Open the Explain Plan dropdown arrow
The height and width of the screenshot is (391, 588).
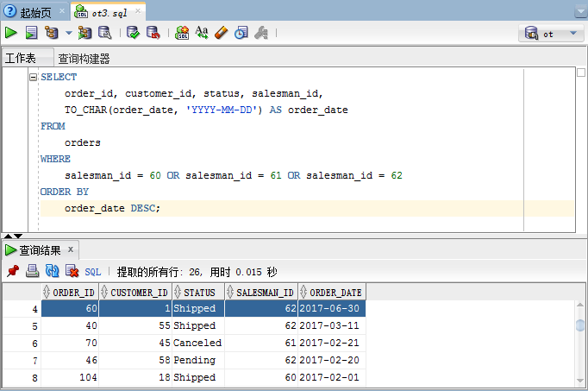click(x=69, y=34)
